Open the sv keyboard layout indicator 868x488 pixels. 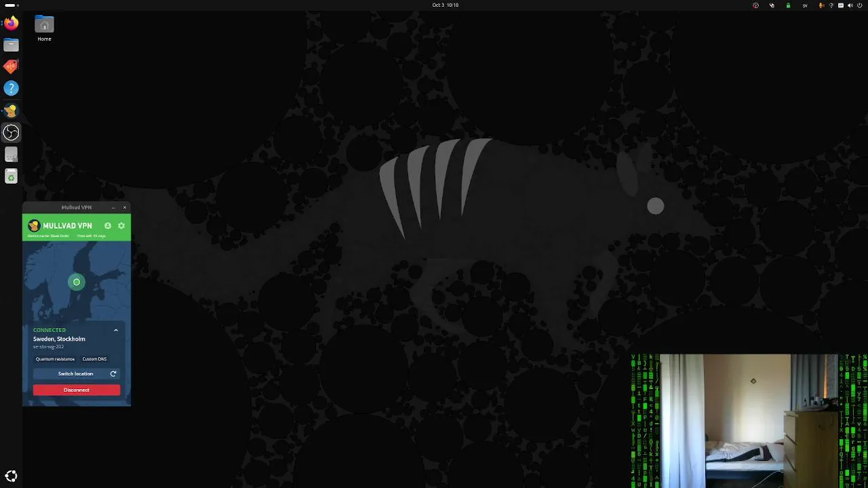coord(805,5)
